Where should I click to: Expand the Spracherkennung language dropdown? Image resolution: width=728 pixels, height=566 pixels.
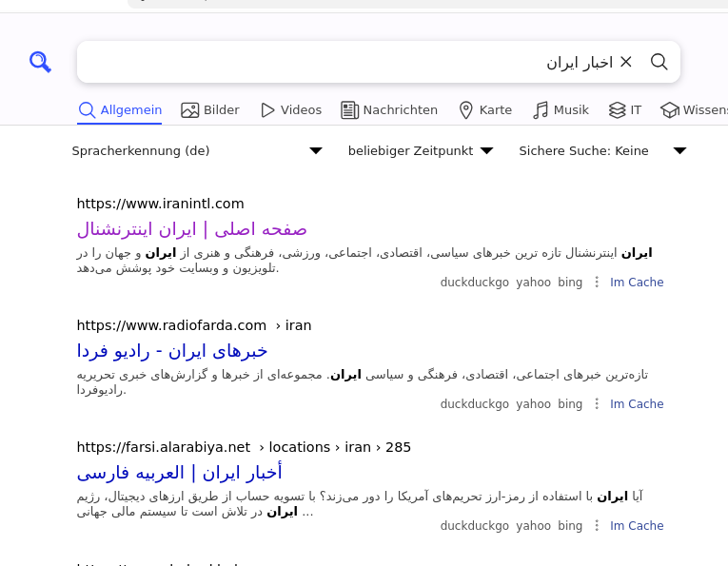(x=197, y=150)
